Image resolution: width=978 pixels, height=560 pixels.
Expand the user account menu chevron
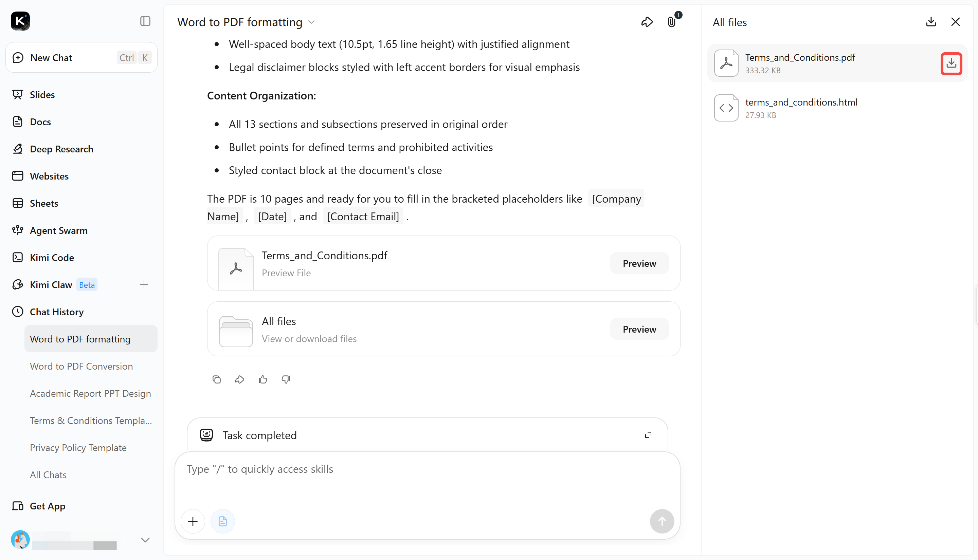(x=145, y=540)
